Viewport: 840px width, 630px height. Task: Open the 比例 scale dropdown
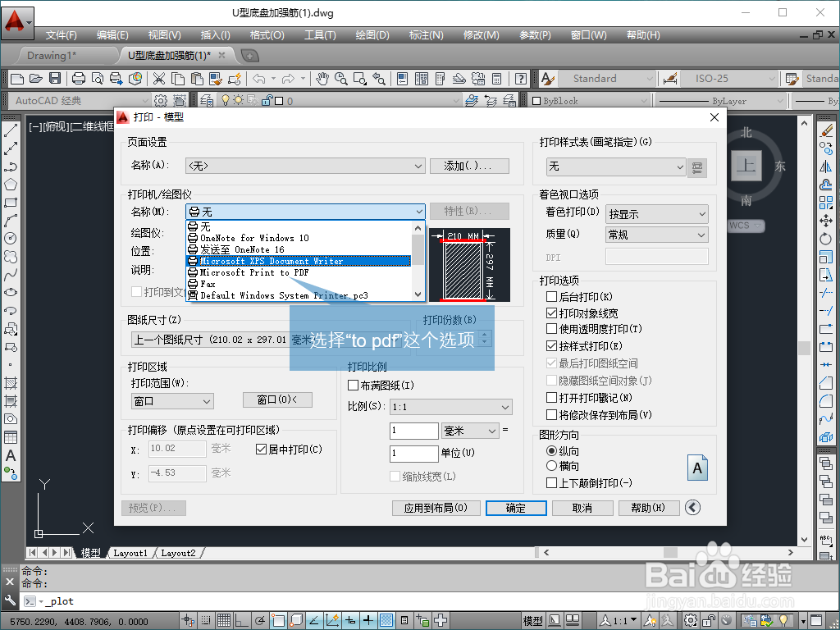click(451, 407)
